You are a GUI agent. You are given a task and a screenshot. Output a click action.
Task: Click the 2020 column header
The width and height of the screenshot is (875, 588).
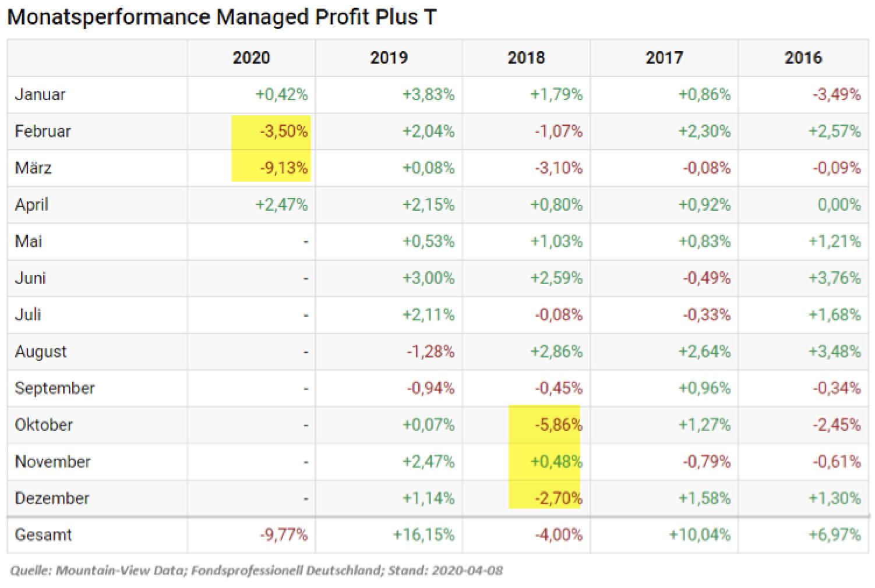click(251, 58)
